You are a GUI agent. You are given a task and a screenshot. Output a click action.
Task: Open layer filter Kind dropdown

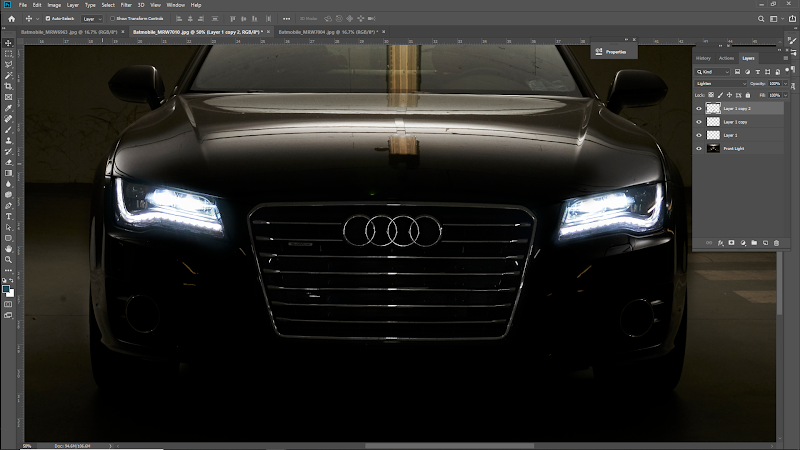click(713, 72)
